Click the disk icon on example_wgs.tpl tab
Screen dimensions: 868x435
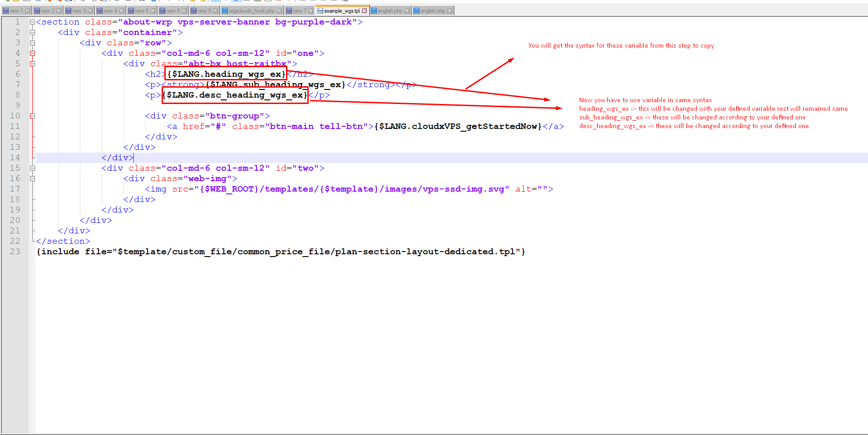[x=320, y=11]
